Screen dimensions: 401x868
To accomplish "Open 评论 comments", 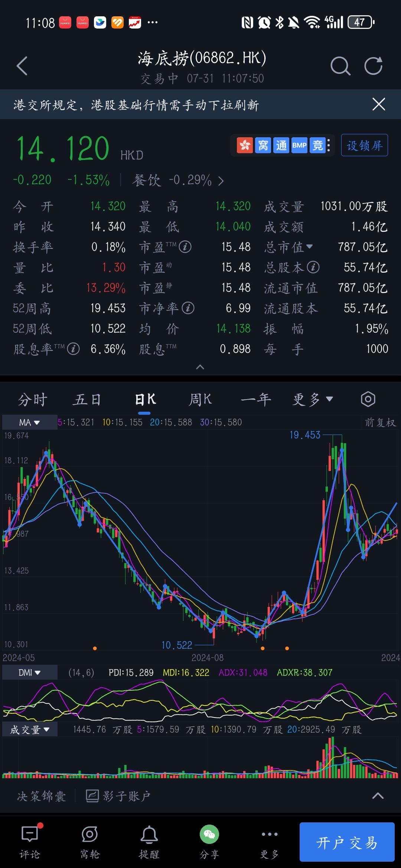I will pyautogui.click(x=30, y=842).
